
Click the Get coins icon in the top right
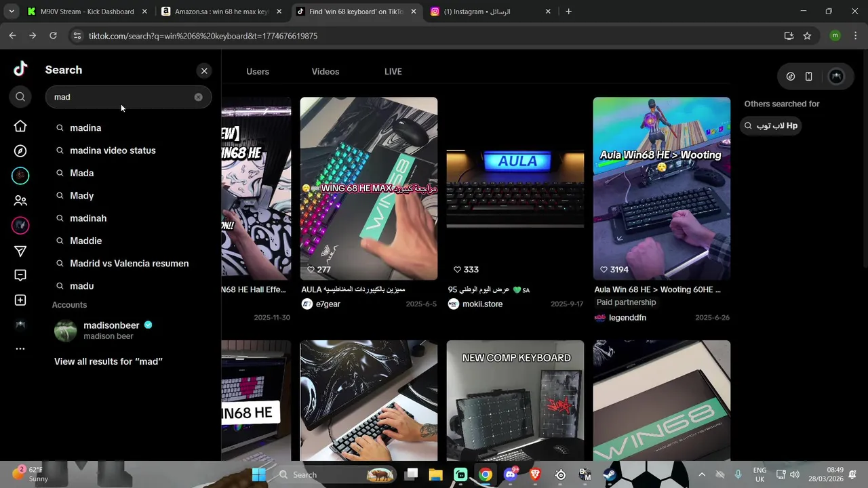pyautogui.click(x=791, y=77)
